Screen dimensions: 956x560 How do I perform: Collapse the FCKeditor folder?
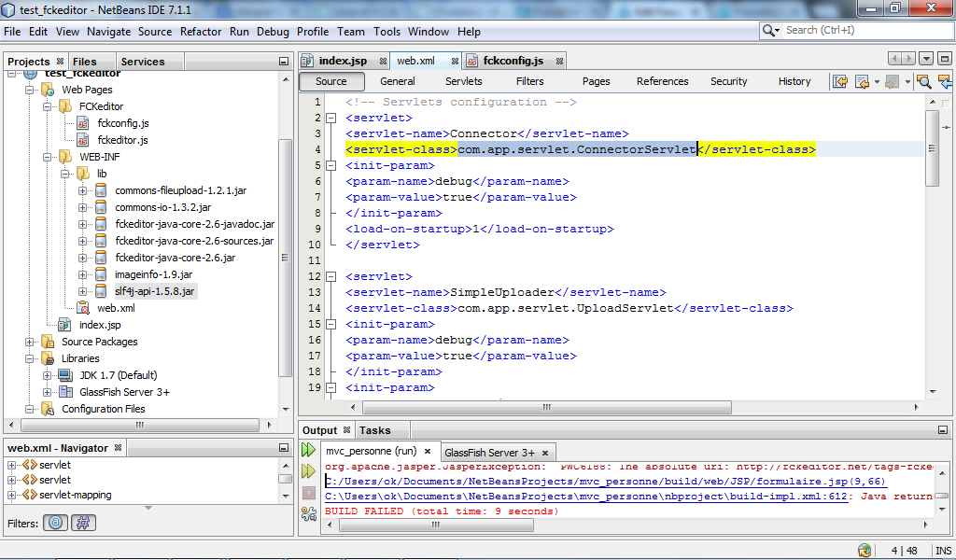[x=47, y=106]
